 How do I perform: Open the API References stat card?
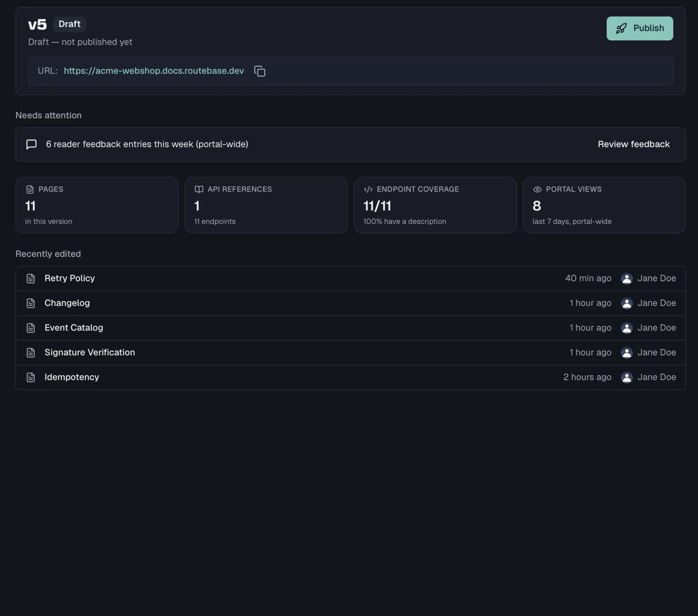[x=266, y=205]
